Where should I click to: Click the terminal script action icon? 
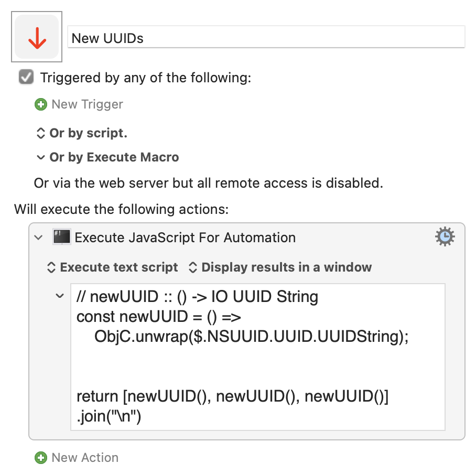[x=62, y=237]
